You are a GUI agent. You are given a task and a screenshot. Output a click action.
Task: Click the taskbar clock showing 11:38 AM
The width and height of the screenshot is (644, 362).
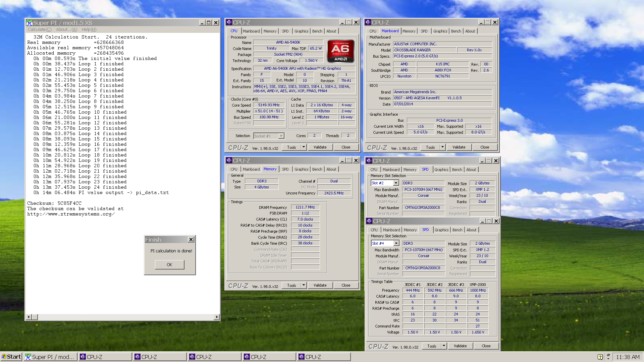(628, 357)
